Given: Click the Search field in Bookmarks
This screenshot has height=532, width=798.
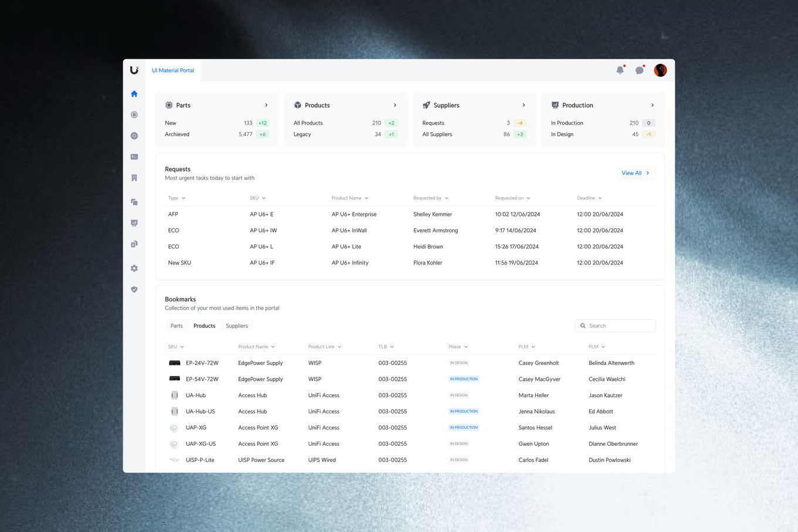Looking at the screenshot, I should (x=615, y=326).
